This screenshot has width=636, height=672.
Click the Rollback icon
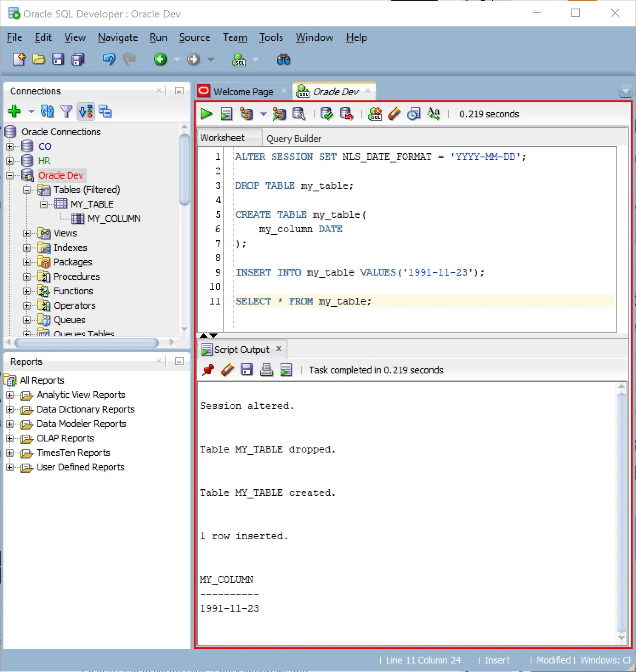pos(346,114)
